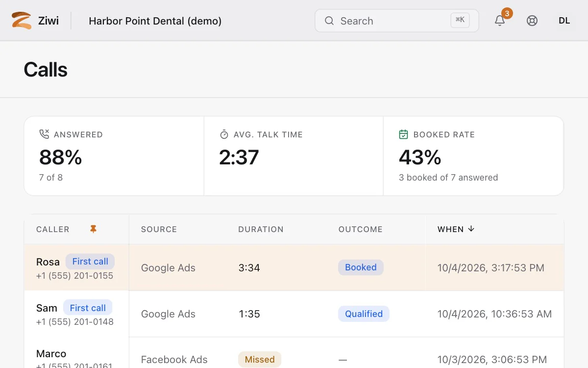Screen dimensions: 588x368
Task: Click timestamp 10/3/2026, 3:06:53 PM
Action: coord(492,360)
